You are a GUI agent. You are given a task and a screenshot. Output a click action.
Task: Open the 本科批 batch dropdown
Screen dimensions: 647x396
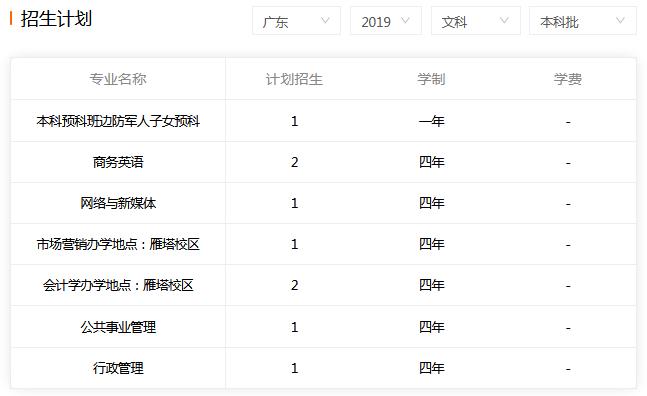coord(583,21)
